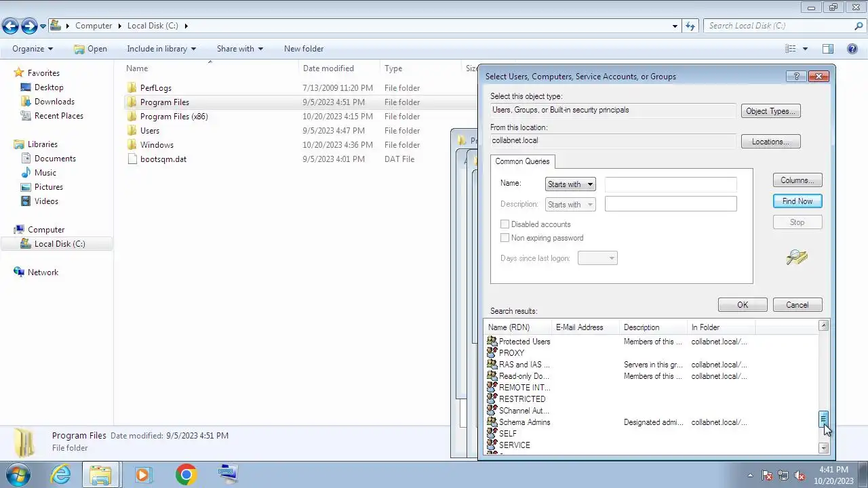868x488 pixels.
Task: Click Open in the Explorer toolbar
Action: 91,49
